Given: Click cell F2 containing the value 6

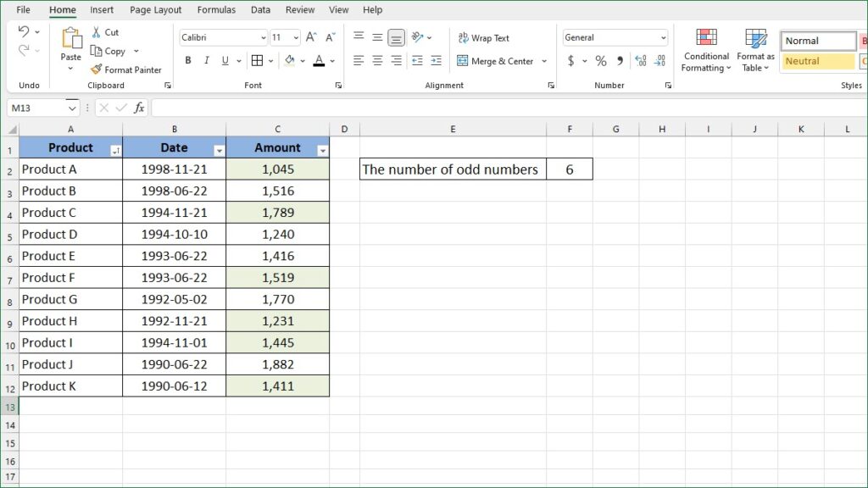Looking at the screenshot, I should point(570,169).
